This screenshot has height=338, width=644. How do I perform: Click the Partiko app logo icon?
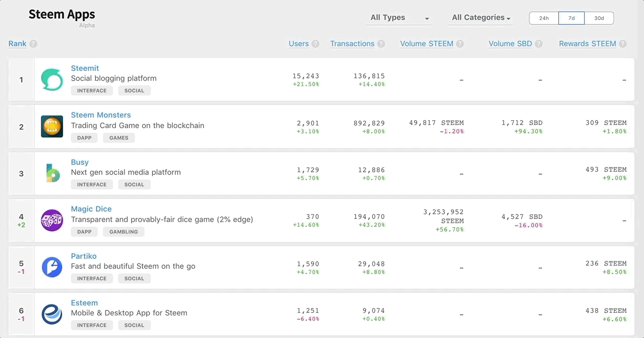pyautogui.click(x=52, y=267)
